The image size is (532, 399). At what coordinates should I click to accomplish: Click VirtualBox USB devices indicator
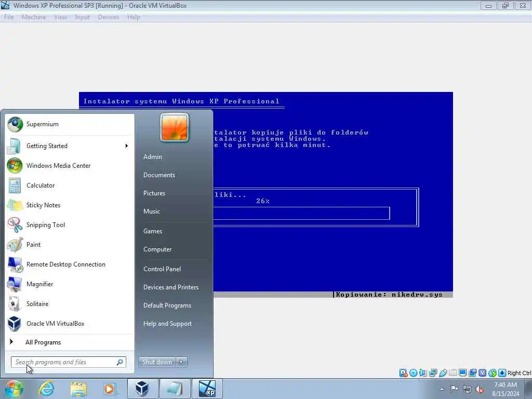(443, 373)
